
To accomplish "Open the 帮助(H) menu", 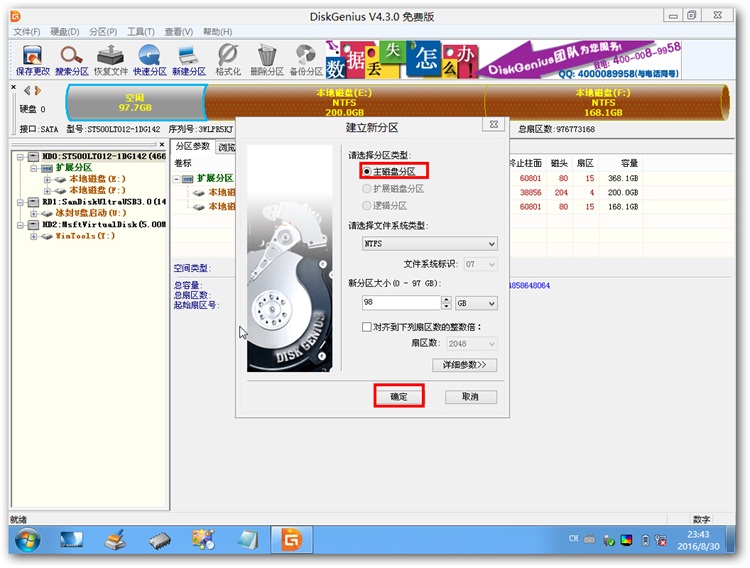I will (x=217, y=32).
